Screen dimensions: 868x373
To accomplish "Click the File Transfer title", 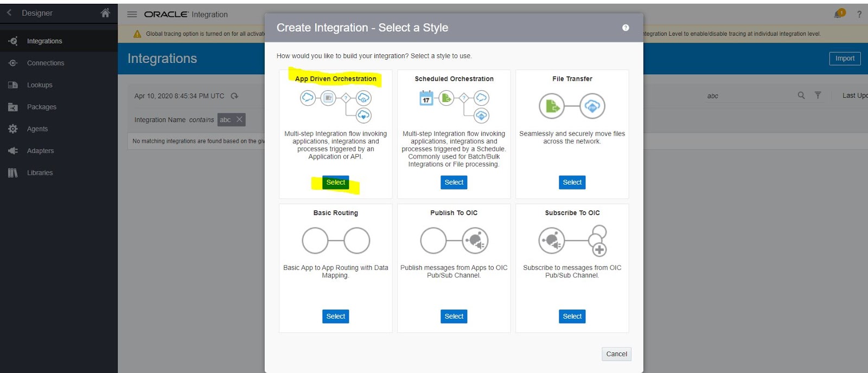I will [x=572, y=79].
